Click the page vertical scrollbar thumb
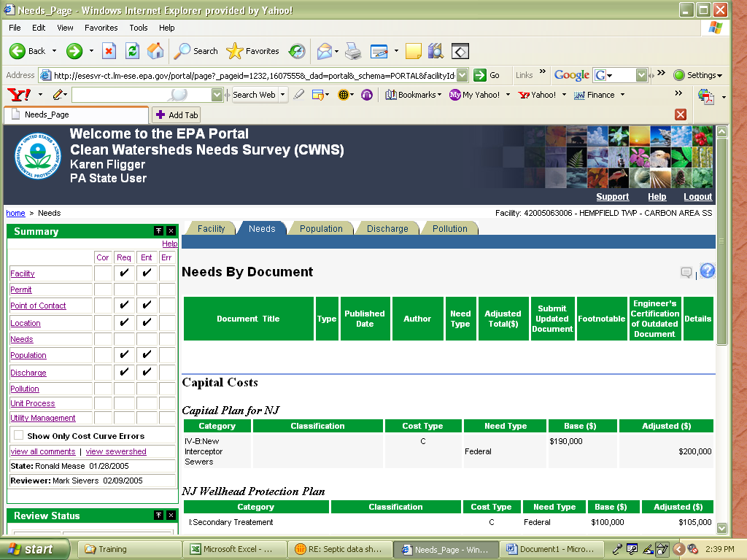Viewport: 747px width, 560px height. click(x=721, y=241)
